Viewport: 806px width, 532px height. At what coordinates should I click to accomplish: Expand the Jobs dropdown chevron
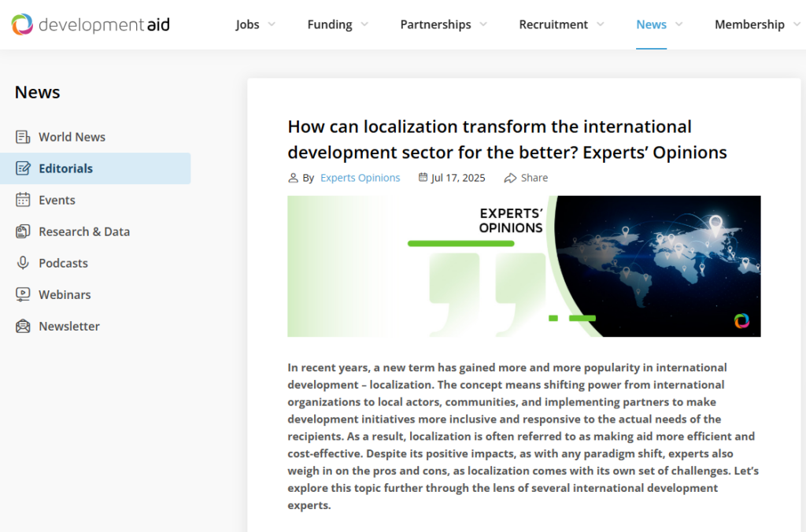coord(272,24)
